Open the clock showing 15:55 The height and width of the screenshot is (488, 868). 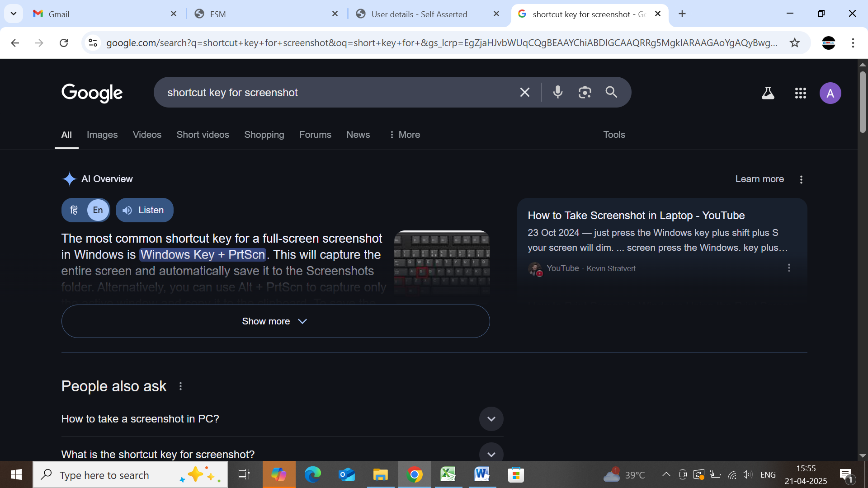806,475
